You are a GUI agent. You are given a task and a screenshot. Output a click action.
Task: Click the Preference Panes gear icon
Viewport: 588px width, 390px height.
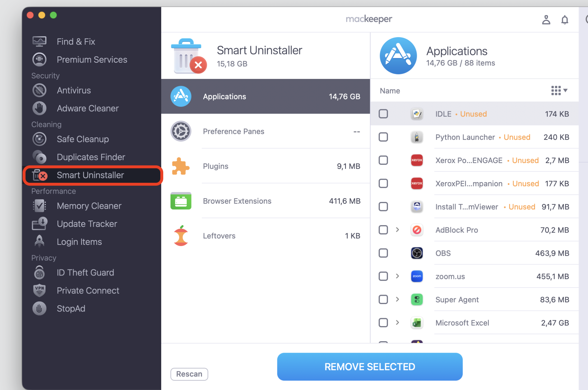181,131
